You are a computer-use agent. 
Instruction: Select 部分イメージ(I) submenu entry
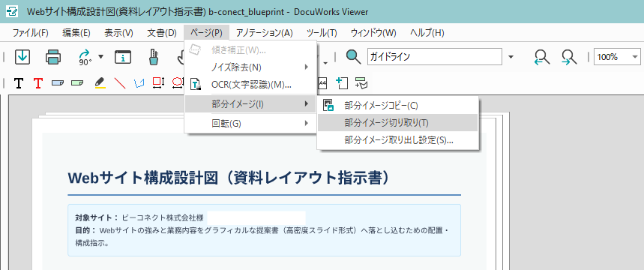click(250, 104)
